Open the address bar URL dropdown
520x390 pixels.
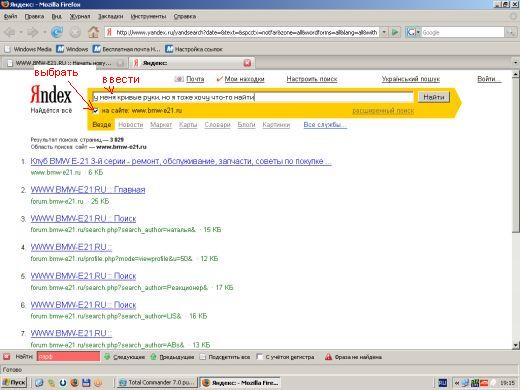point(384,32)
